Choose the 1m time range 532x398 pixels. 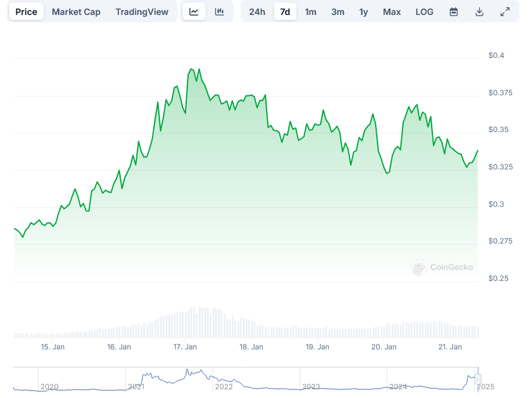pyautogui.click(x=310, y=12)
